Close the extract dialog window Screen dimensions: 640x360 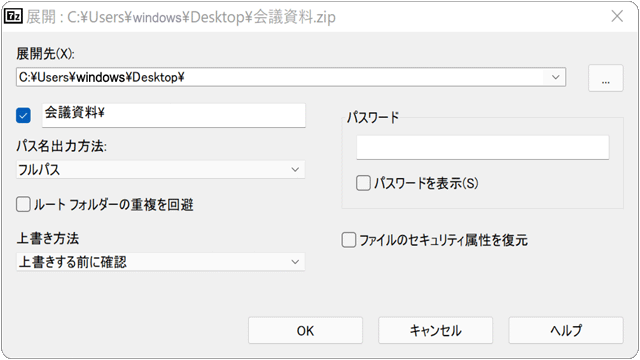(617, 16)
